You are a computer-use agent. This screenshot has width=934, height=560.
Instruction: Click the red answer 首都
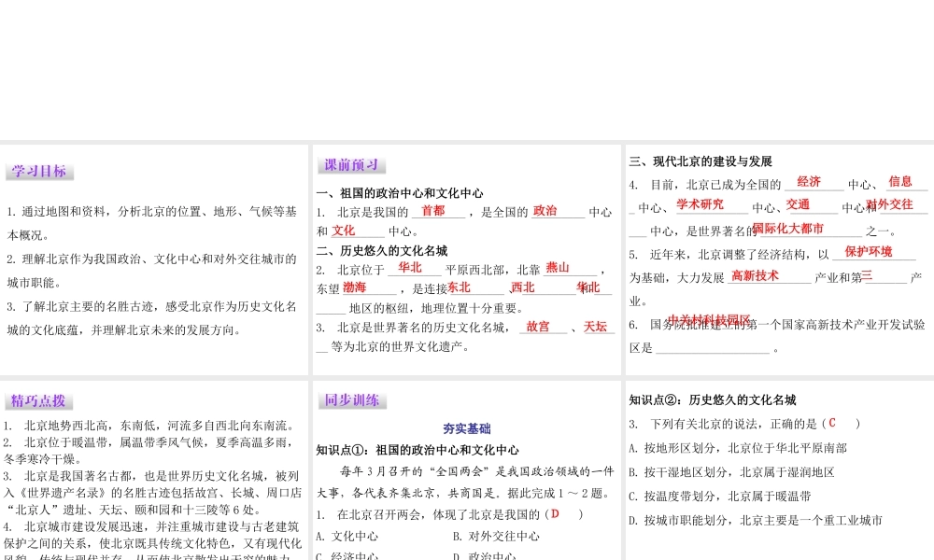433,211
